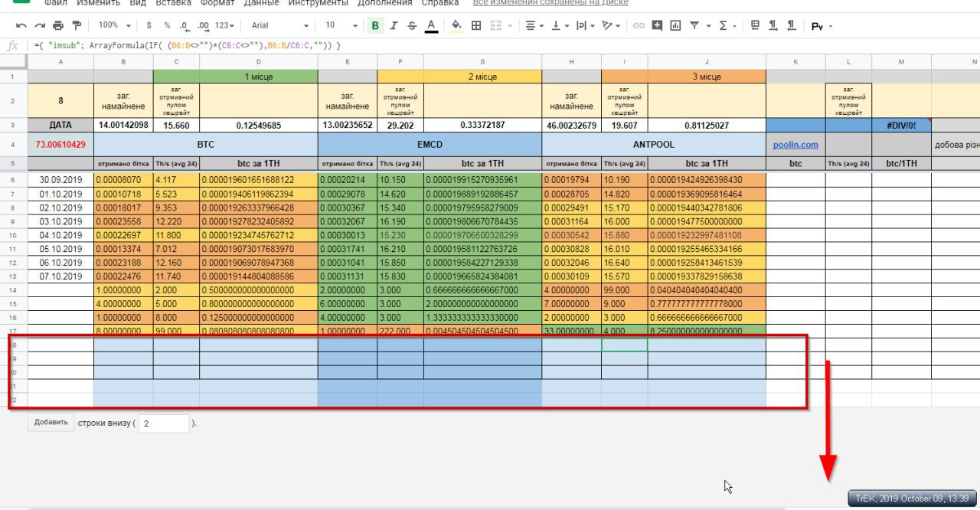Open the Arial font family dropdown
This screenshot has height=510, width=980.
point(279,25)
